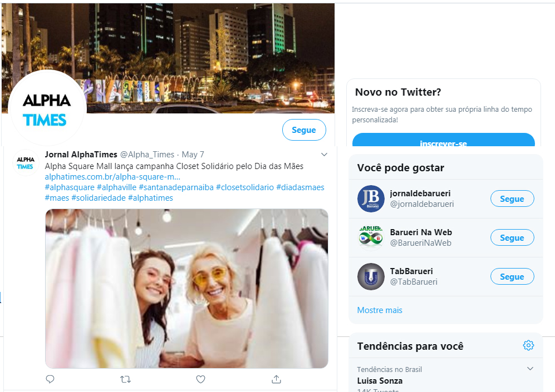The height and width of the screenshot is (392, 555).
Task: Click the @BarueriNaWeb handle
Action: pos(420,243)
